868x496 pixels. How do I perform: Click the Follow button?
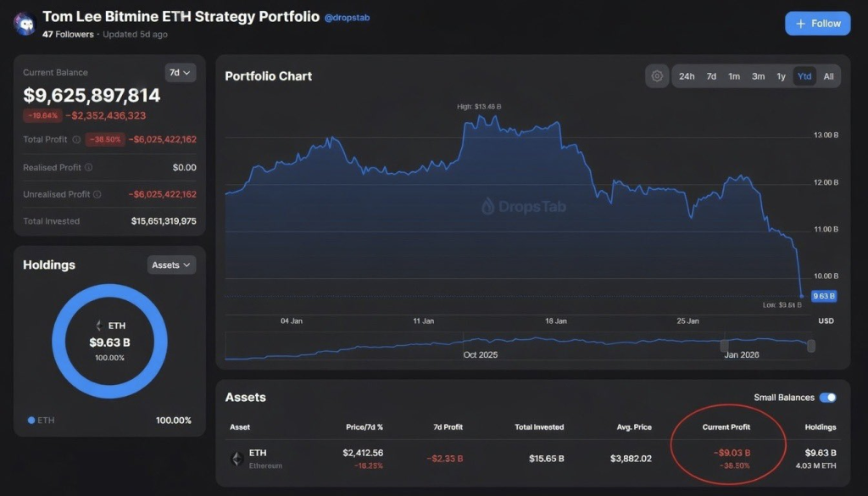(x=817, y=23)
